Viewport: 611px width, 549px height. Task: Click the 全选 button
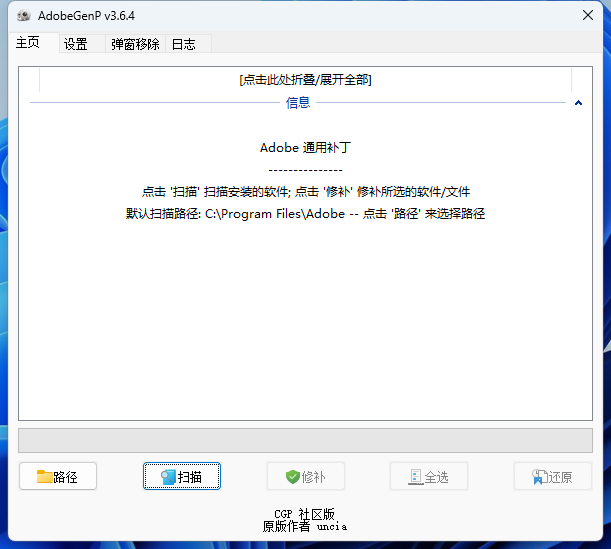click(429, 476)
